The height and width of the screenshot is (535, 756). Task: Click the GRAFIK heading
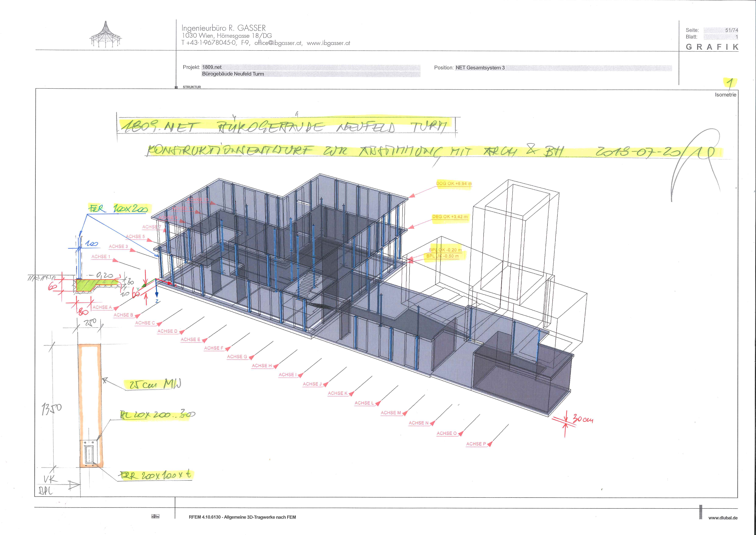(712, 47)
